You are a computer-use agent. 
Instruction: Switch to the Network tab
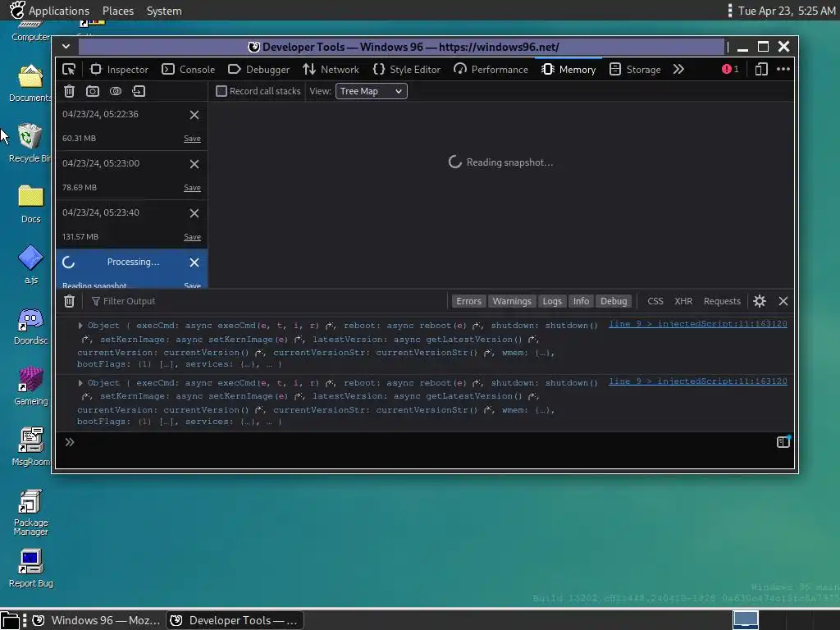331,69
